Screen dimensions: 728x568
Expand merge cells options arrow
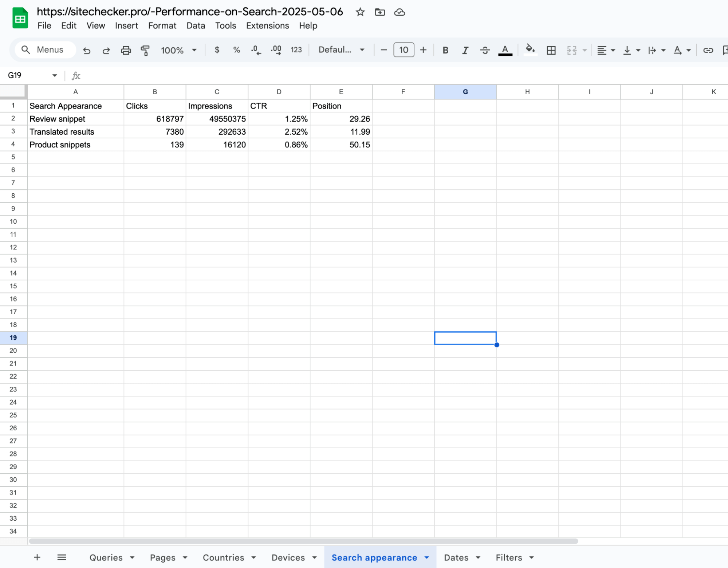click(x=585, y=50)
